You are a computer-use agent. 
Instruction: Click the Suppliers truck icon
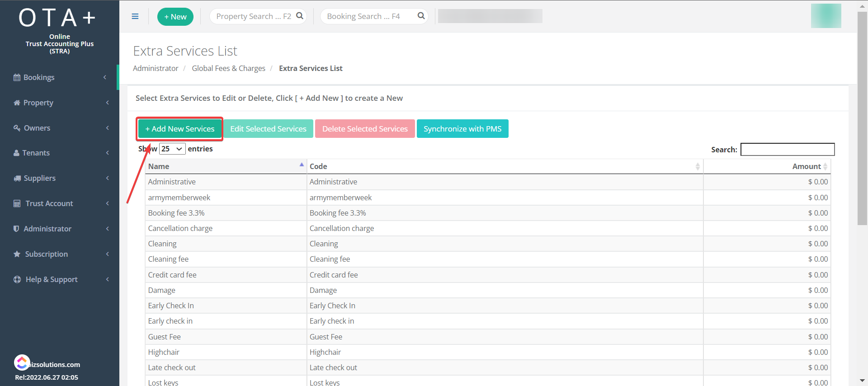17,178
